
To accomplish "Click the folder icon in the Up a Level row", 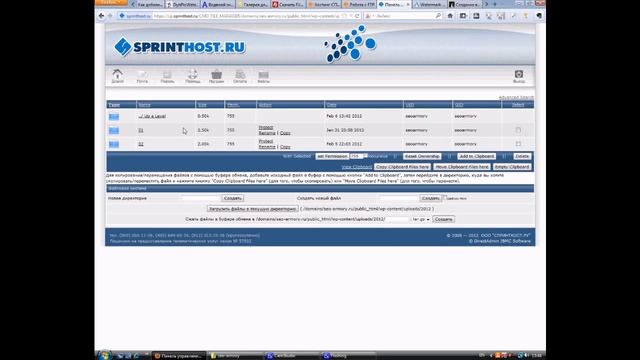I will 114,117.
